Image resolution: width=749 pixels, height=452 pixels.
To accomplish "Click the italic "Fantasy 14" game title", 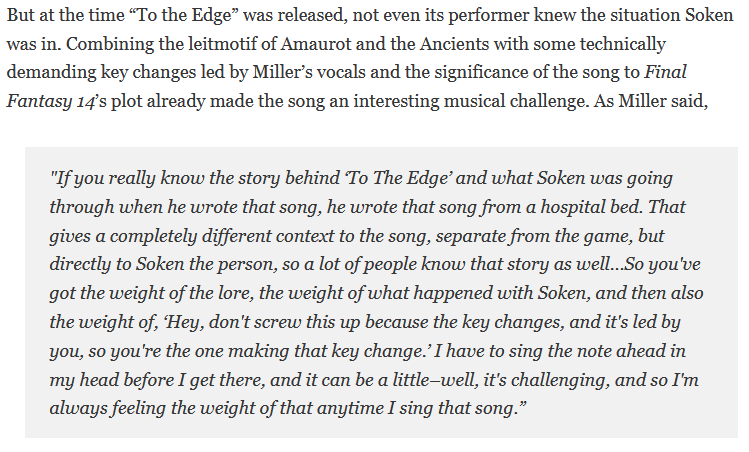I will (51, 101).
